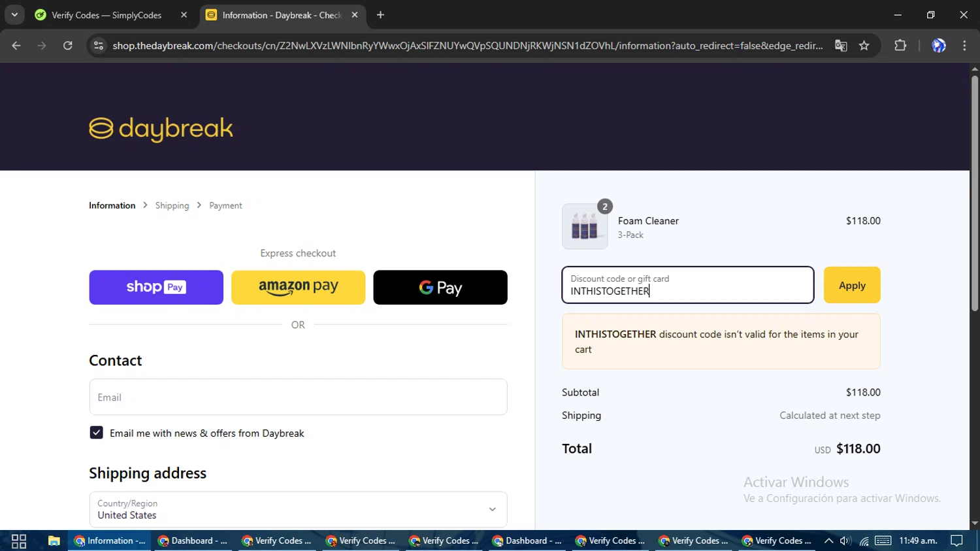980x551 pixels.
Task: Click into the Discount code or gift card field
Action: coord(688,285)
